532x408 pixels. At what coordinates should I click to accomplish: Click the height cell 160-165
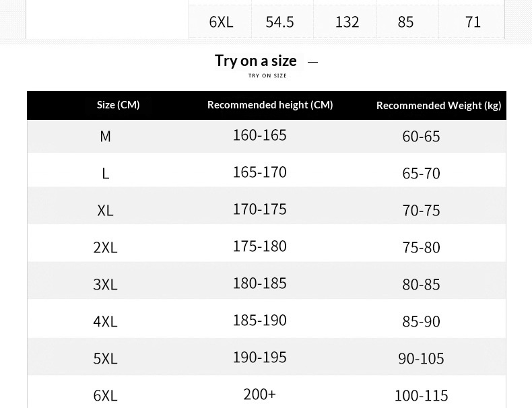259,135
